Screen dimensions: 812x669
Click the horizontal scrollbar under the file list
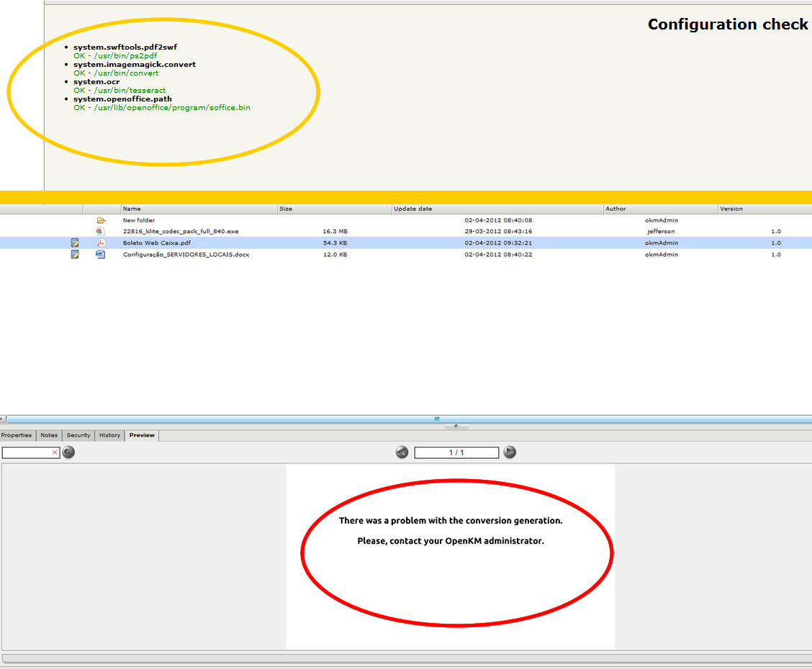click(x=406, y=419)
